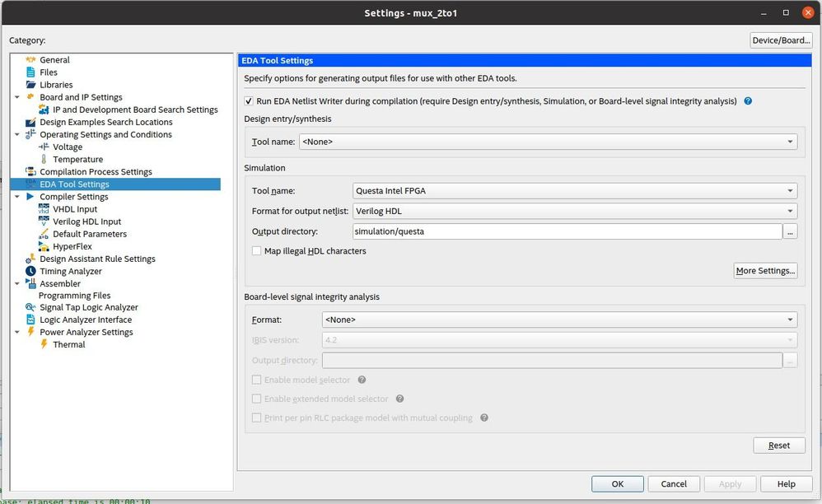Image resolution: width=822 pixels, height=504 pixels.
Task: Click the Timing Analyzer clock icon
Action: pyautogui.click(x=31, y=271)
